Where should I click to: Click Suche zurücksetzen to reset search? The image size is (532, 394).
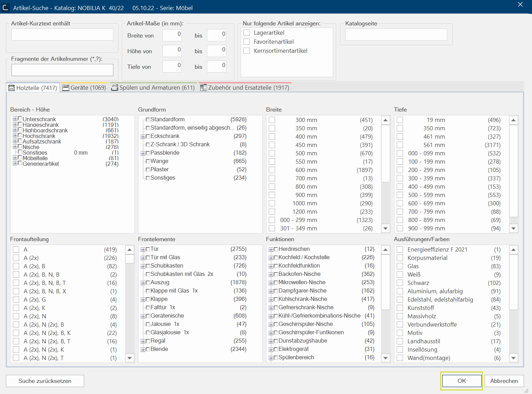[x=45, y=381]
